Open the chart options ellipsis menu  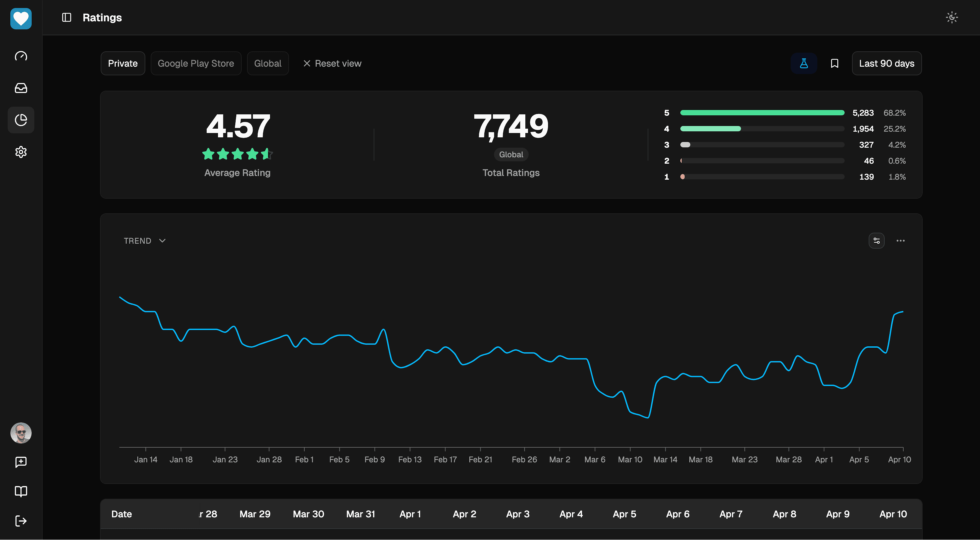901,241
